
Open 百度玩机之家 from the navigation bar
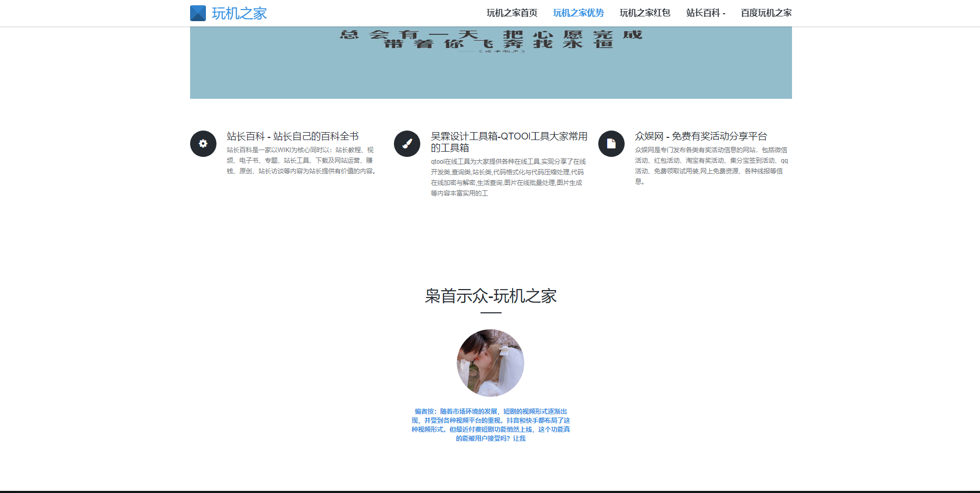766,13
